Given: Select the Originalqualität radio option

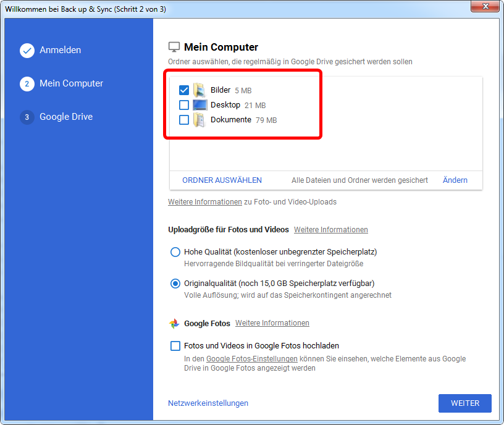Looking at the screenshot, I should [175, 284].
